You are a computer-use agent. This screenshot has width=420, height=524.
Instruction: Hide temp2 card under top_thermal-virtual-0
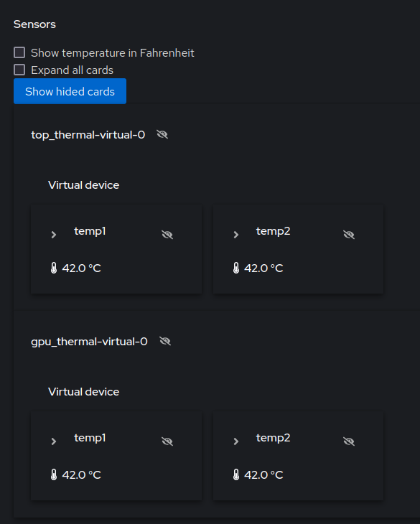[x=349, y=235]
